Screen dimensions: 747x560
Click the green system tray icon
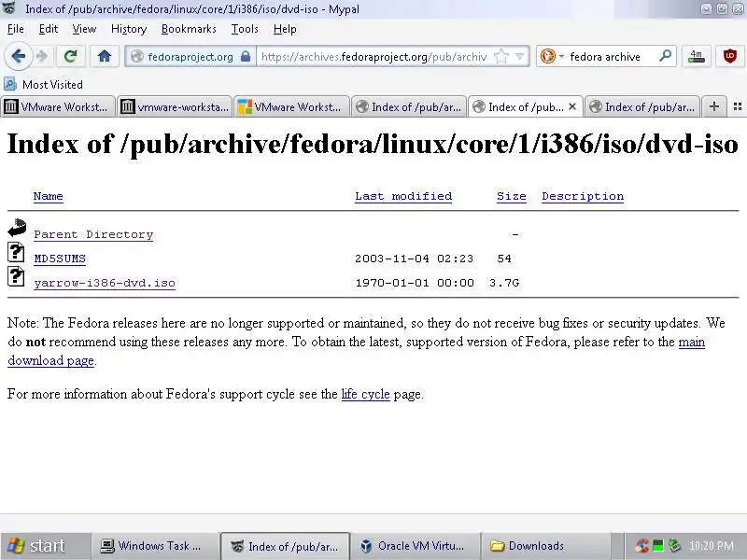click(658, 546)
